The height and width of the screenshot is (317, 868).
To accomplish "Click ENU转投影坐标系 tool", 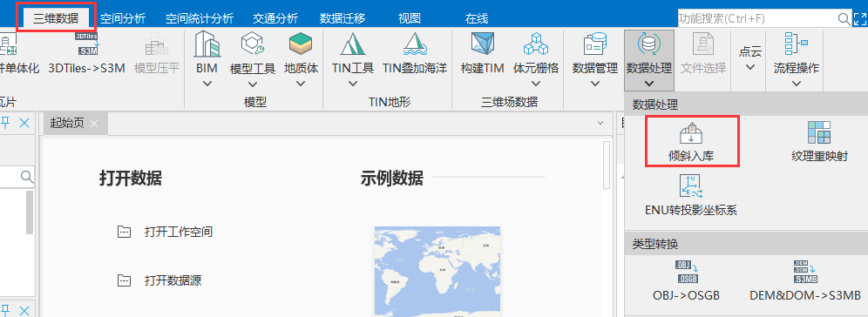I will coord(691,195).
